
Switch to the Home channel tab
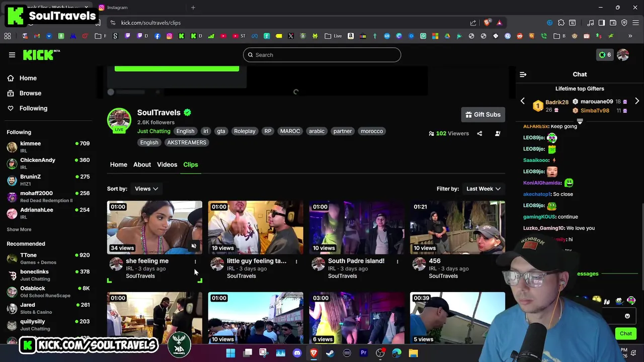(119, 164)
